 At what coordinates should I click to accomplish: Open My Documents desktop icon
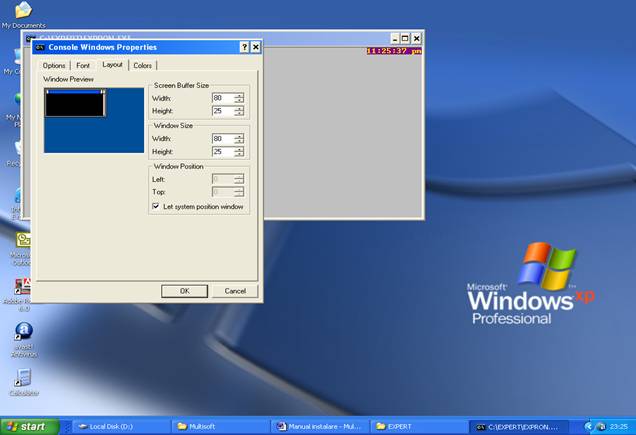click(24, 15)
